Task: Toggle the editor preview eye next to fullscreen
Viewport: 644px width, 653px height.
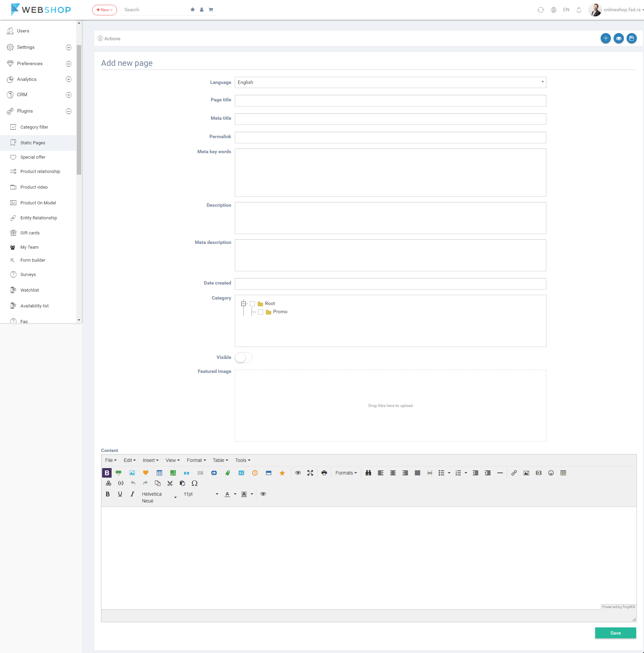Action: click(x=298, y=473)
